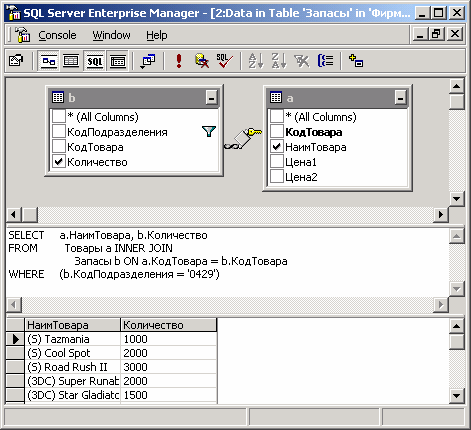Collapse table b with its minus button

coord(211,98)
